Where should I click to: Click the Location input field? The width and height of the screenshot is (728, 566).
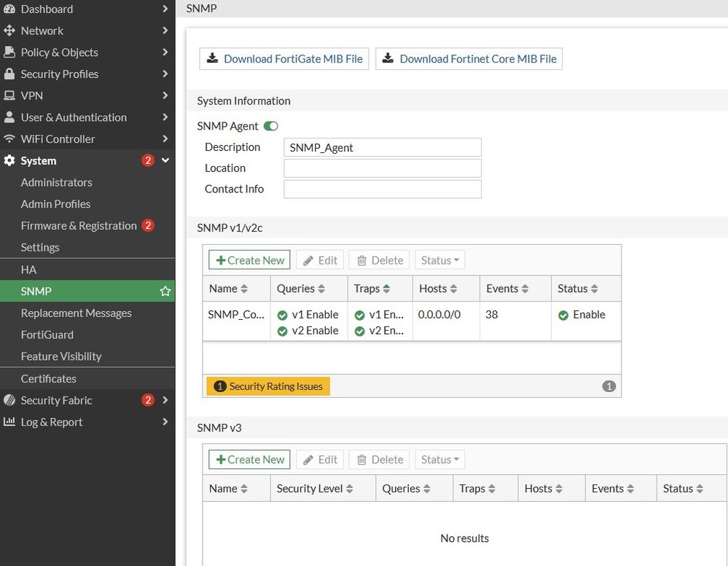382,168
